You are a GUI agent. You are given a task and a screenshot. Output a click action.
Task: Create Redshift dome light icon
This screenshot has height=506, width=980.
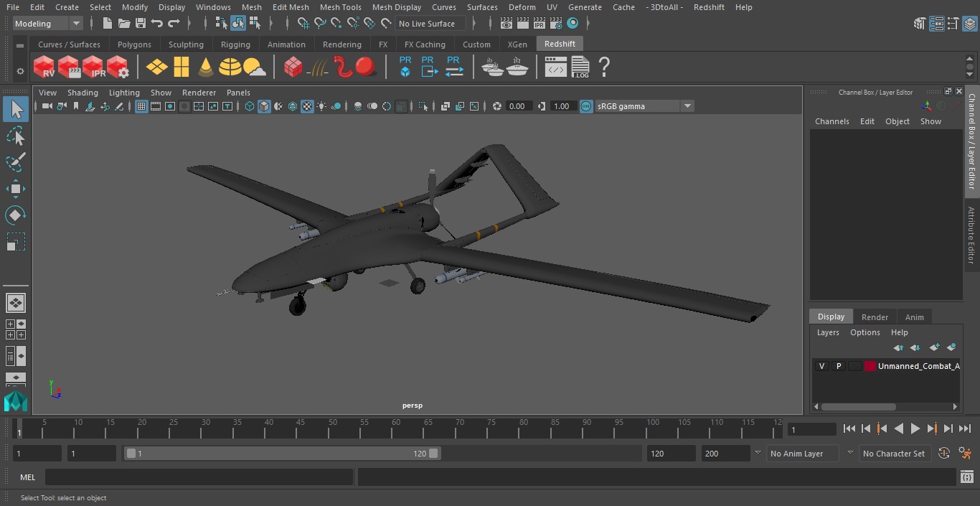point(230,67)
